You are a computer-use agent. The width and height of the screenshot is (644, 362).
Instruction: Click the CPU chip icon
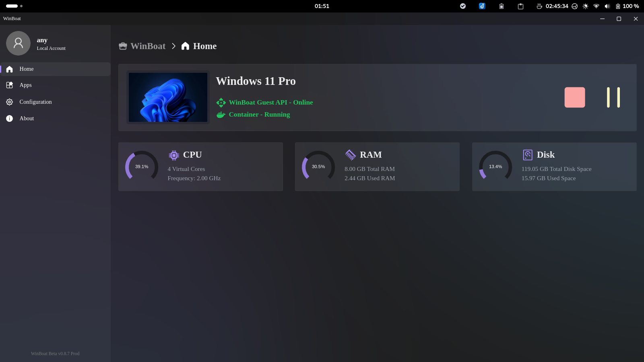point(174,155)
